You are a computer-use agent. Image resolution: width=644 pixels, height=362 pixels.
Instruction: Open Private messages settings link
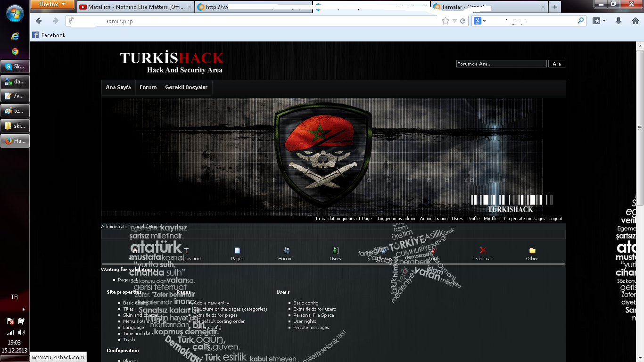tap(311, 328)
